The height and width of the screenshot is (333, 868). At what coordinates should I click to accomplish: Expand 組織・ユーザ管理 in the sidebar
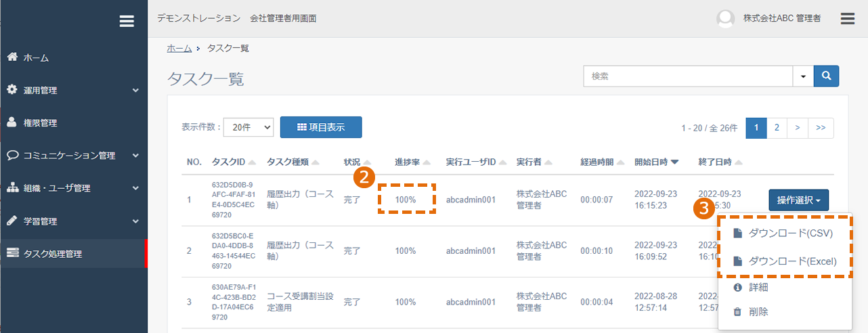click(73, 188)
